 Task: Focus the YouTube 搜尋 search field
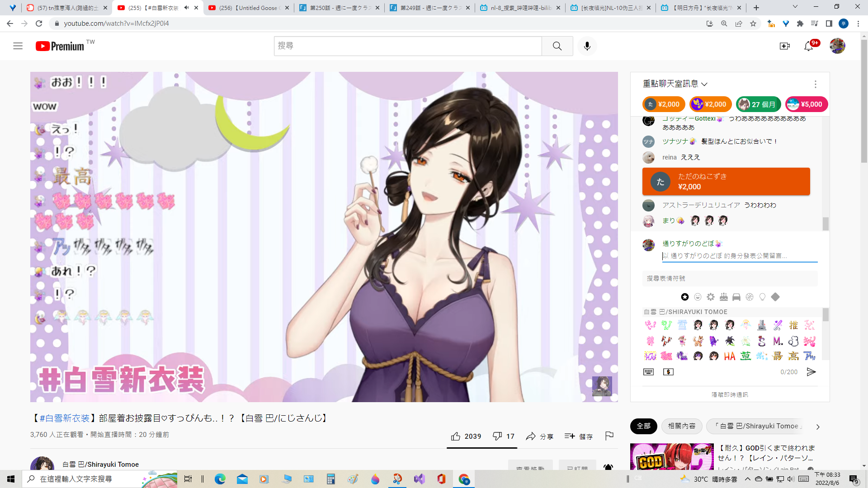click(408, 46)
